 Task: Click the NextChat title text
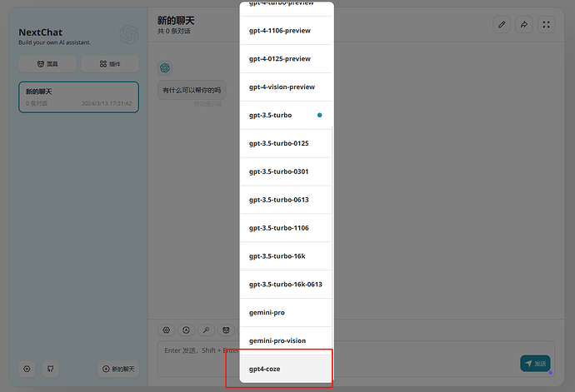(x=41, y=32)
